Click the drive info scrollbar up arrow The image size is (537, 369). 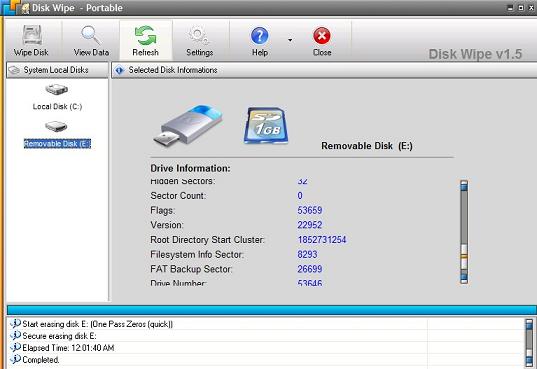click(x=464, y=186)
